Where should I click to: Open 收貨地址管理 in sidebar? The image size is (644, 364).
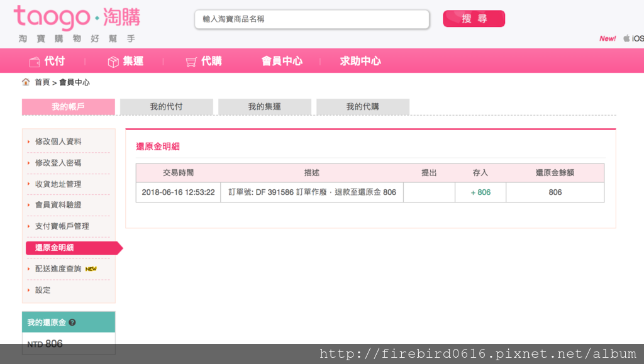(x=58, y=184)
